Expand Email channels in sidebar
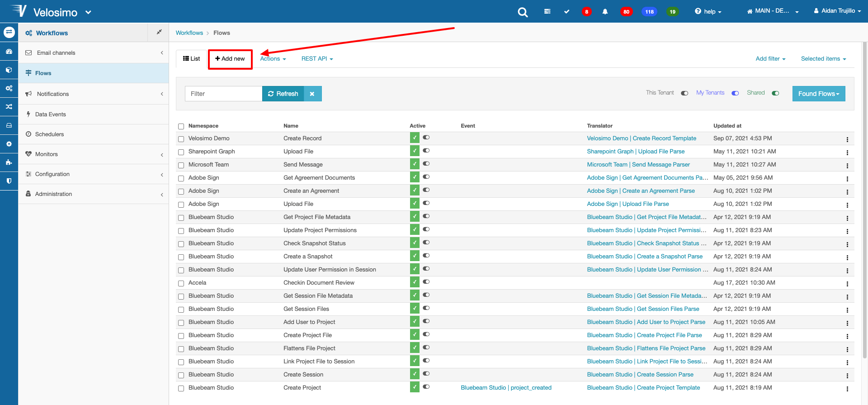 [x=94, y=53]
